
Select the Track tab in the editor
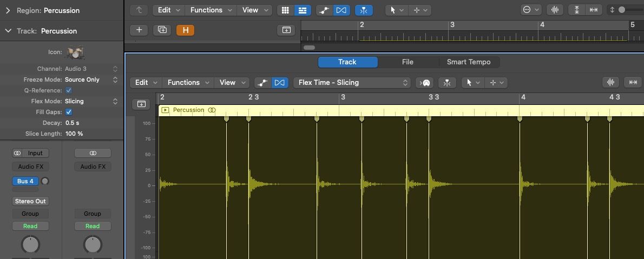coord(347,62)
